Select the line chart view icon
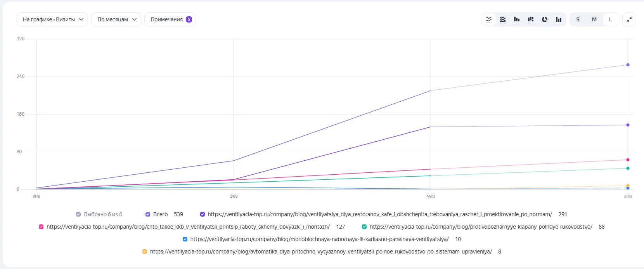 pos(489,19)
